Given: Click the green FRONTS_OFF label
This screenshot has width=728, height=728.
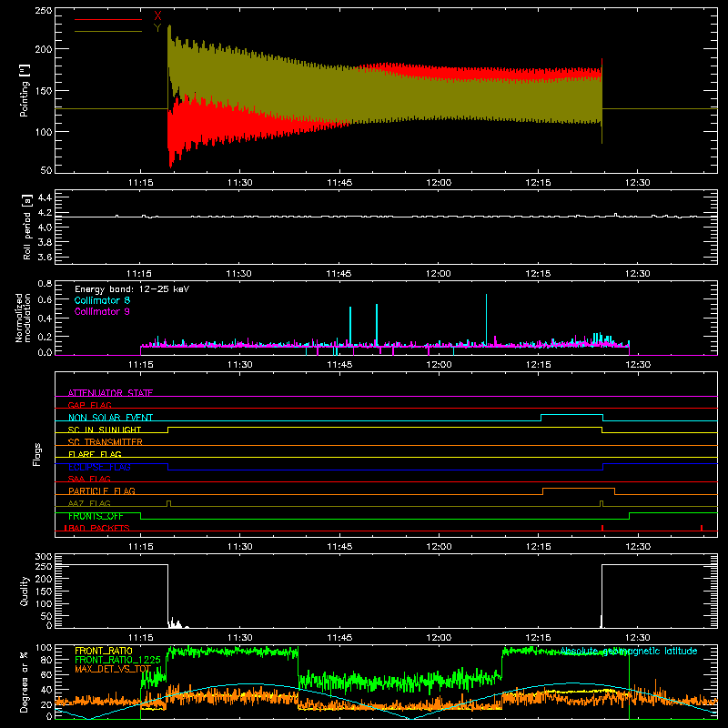Looking at the screenshot, I should click(x=96, y=516).
